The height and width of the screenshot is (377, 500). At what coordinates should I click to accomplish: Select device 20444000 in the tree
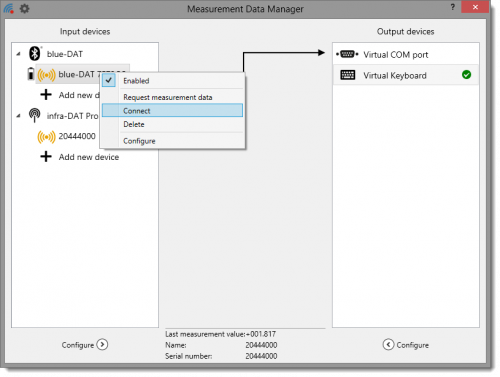[77, 136]
